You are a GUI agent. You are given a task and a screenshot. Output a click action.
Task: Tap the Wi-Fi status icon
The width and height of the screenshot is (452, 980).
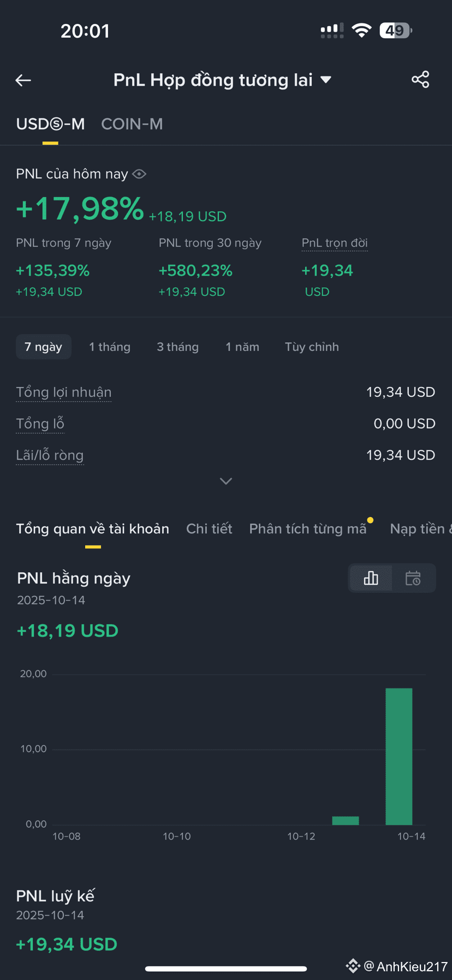[361, 31]
